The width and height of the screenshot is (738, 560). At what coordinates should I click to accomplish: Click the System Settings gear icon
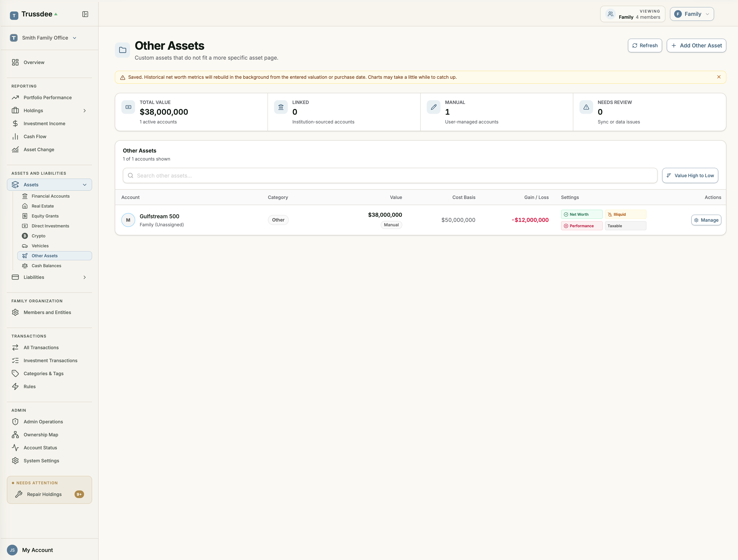click(15, 461)
